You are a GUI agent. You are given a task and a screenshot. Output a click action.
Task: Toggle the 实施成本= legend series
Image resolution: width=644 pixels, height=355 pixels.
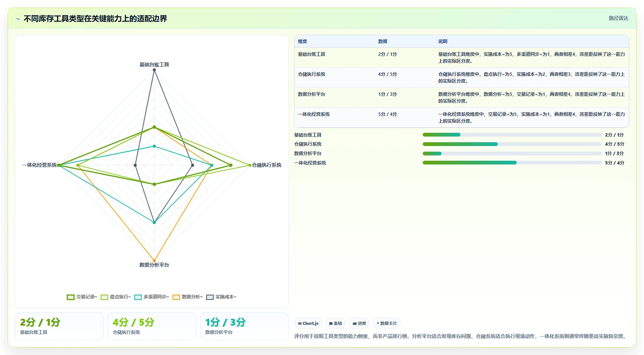[221, 297]
